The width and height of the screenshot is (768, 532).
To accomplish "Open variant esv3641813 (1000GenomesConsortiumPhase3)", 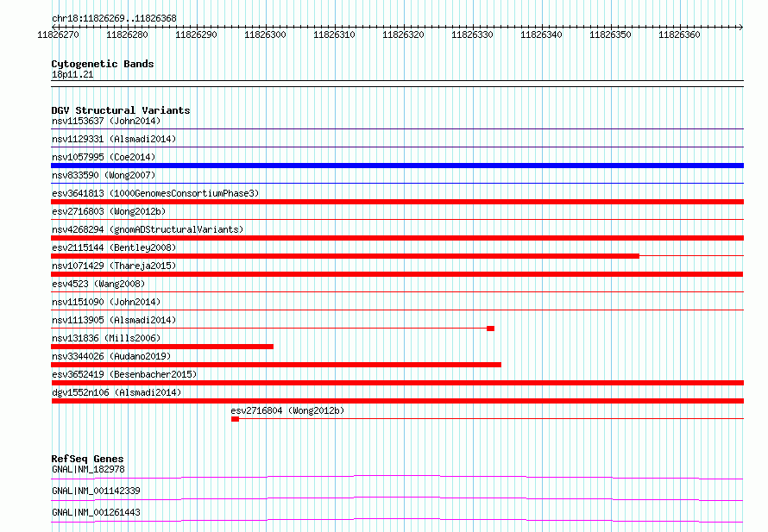I will 155,193.
